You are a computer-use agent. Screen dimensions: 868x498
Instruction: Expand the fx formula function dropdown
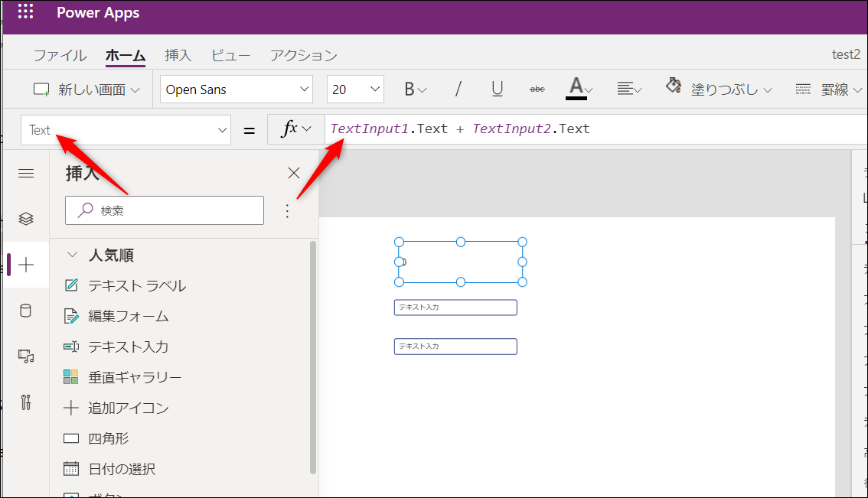pos(296,129)
